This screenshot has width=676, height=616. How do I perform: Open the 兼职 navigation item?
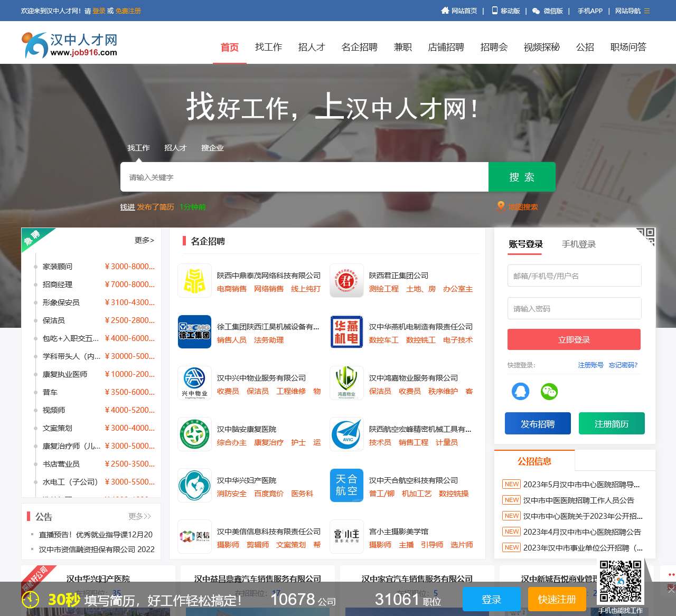point(402,47)
